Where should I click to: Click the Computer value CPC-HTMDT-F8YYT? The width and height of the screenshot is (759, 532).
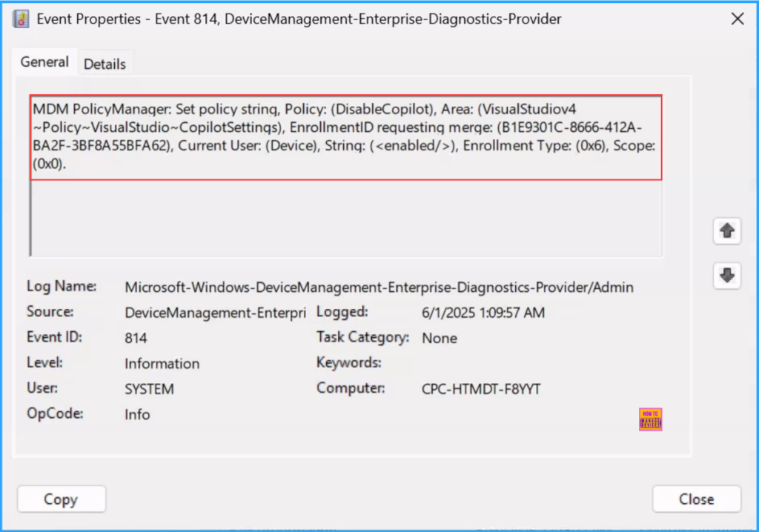point(481,389)
